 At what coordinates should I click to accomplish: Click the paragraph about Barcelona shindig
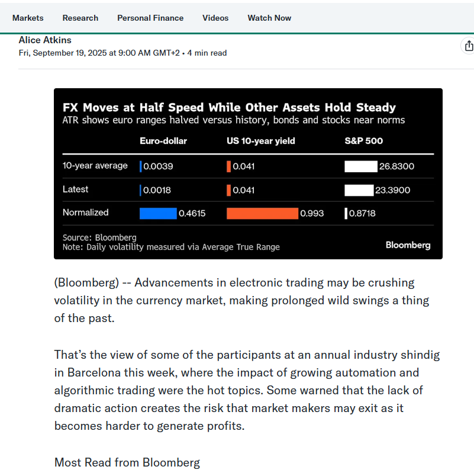(x=247, y=390)
